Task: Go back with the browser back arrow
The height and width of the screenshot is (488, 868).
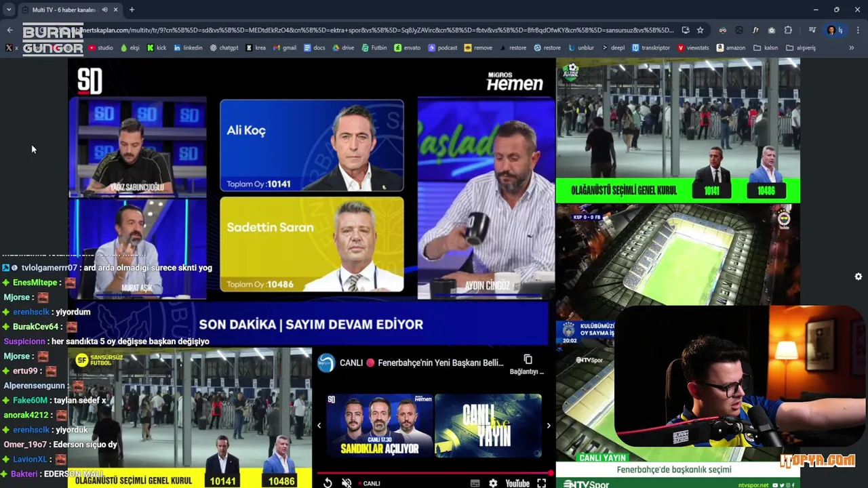Action: (x=9, y=30)
